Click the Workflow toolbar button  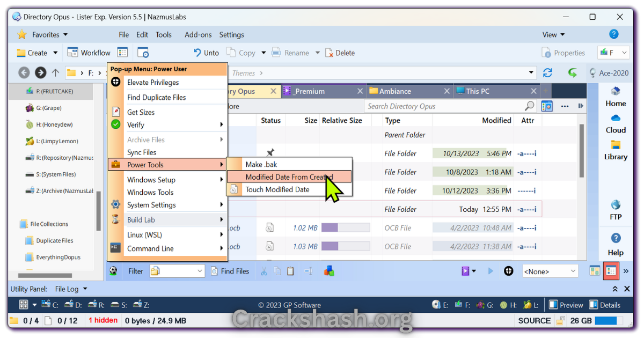89,53
